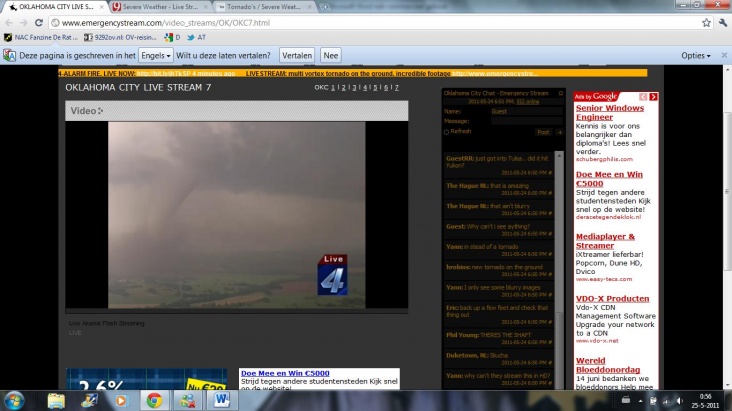
Task: Go back with the browser back arrow
Action: click(9, 23)
